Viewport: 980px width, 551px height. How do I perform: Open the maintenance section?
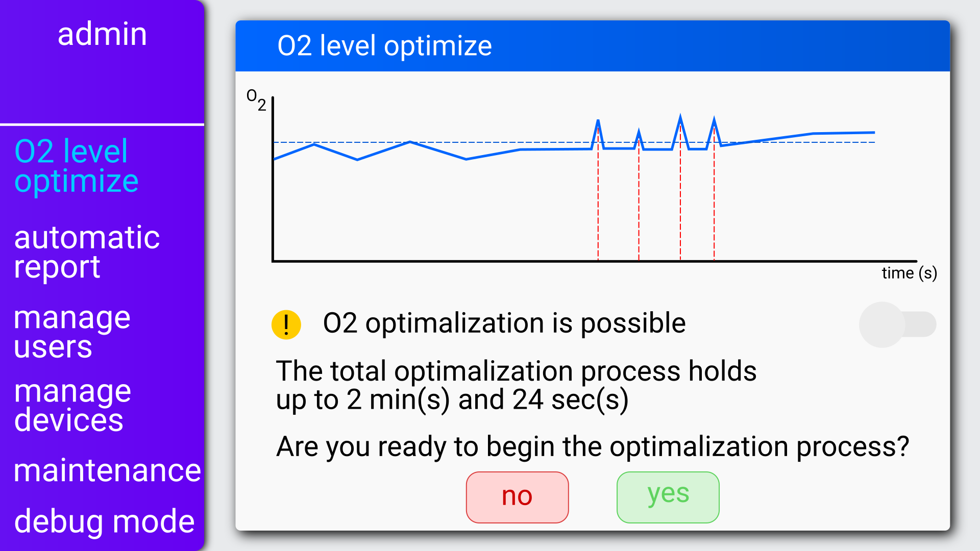pyautogui.click(x=107, y=470)
